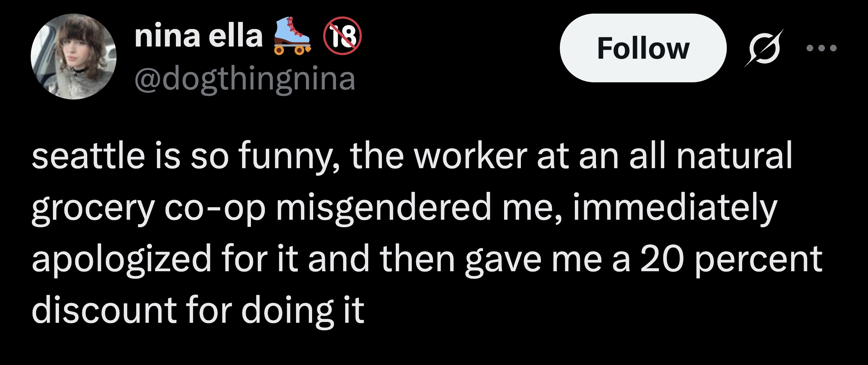This screenshot has width=868, height=365.
Task: Click the word "misgendered" in the tweet
Action: pyautogui.click(x=384, y=208)
